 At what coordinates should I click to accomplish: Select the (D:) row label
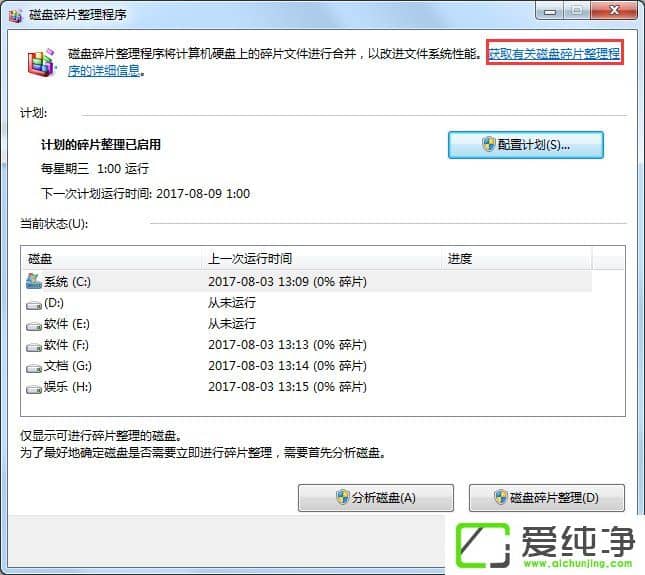53,303
